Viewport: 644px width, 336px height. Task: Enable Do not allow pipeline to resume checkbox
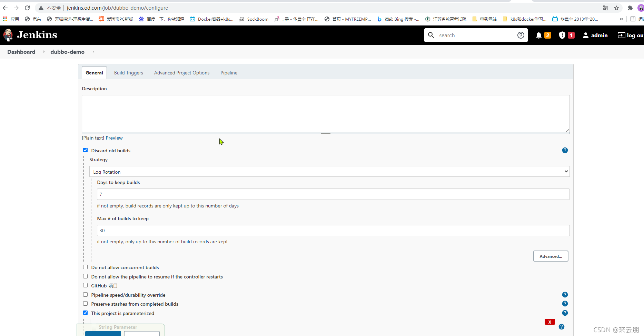point(86,276)
